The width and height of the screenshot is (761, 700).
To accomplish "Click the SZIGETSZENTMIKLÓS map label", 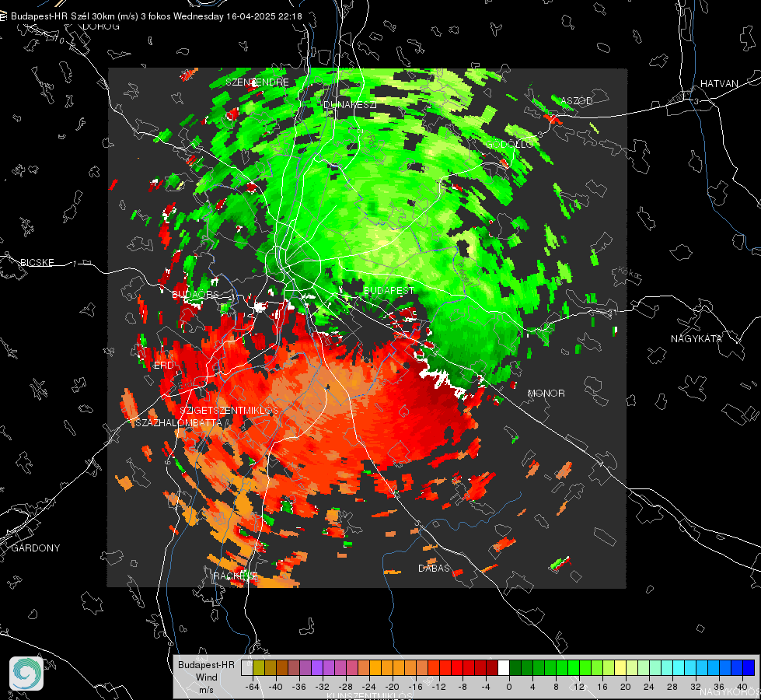I will coord(229,411).
